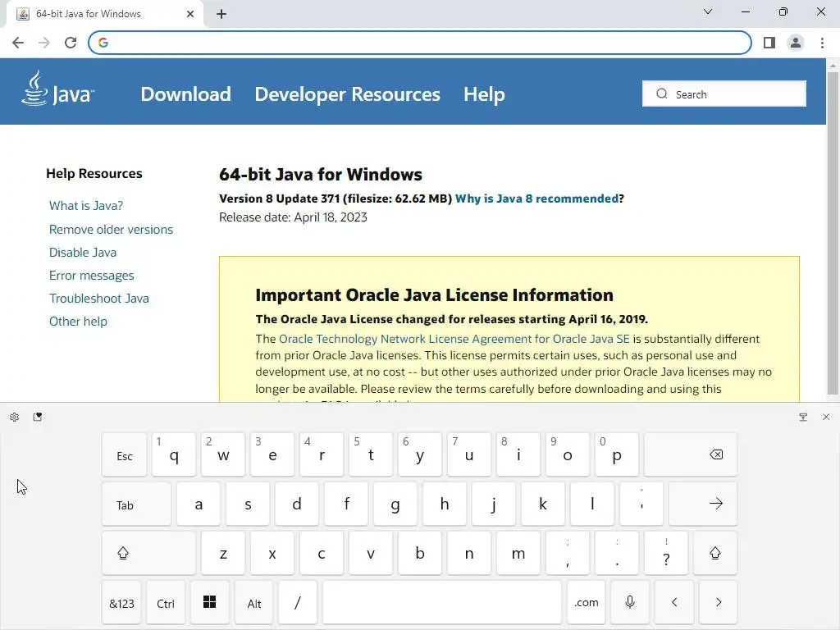Tap the j key
840x630 pixels.
point(493,504)
